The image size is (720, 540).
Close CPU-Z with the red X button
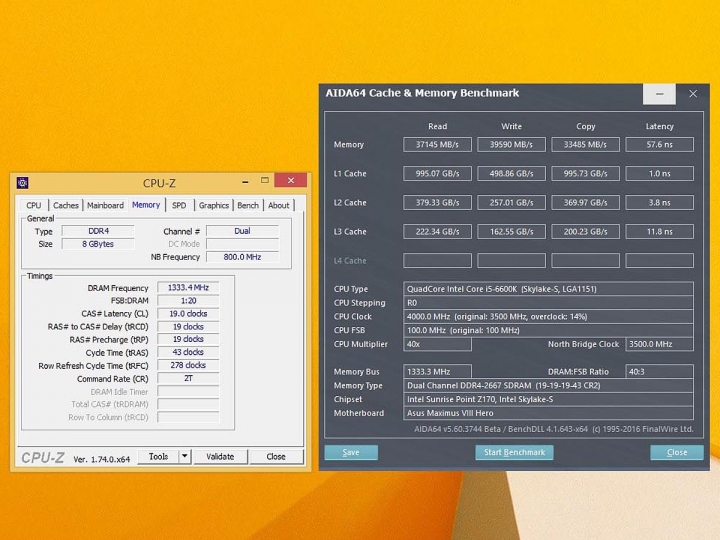pyautogui.click(x=291, y=181)
